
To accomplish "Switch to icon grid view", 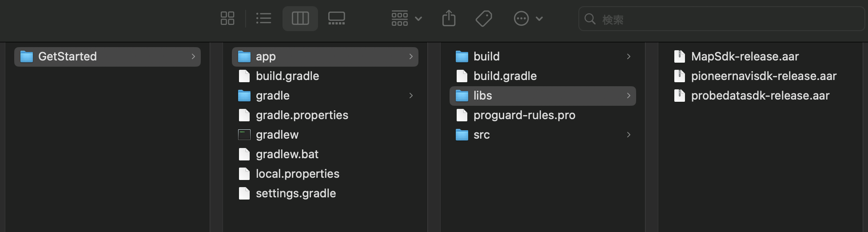I will (x=227, y=19).
